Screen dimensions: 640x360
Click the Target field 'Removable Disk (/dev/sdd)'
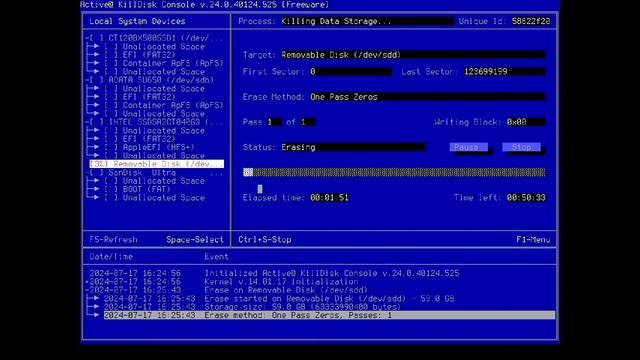(x=413, y=55)
